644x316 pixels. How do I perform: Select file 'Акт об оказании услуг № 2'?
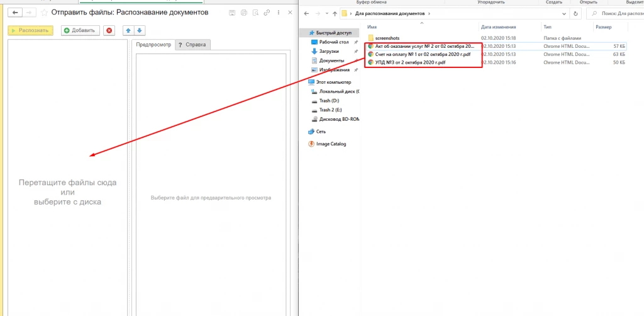coord(425,46)
